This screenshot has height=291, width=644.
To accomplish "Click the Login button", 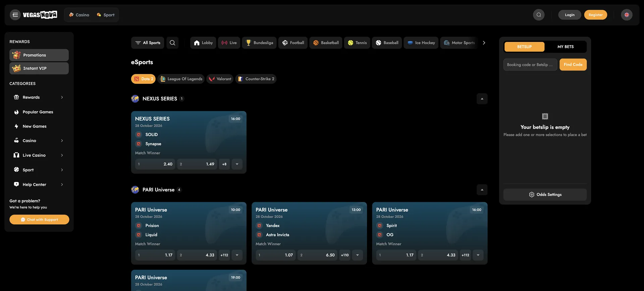I will point(570,15).
